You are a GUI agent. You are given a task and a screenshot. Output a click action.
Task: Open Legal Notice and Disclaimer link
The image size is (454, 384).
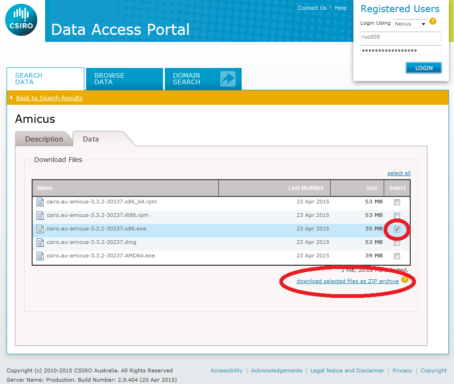click(x=347, y=370)
